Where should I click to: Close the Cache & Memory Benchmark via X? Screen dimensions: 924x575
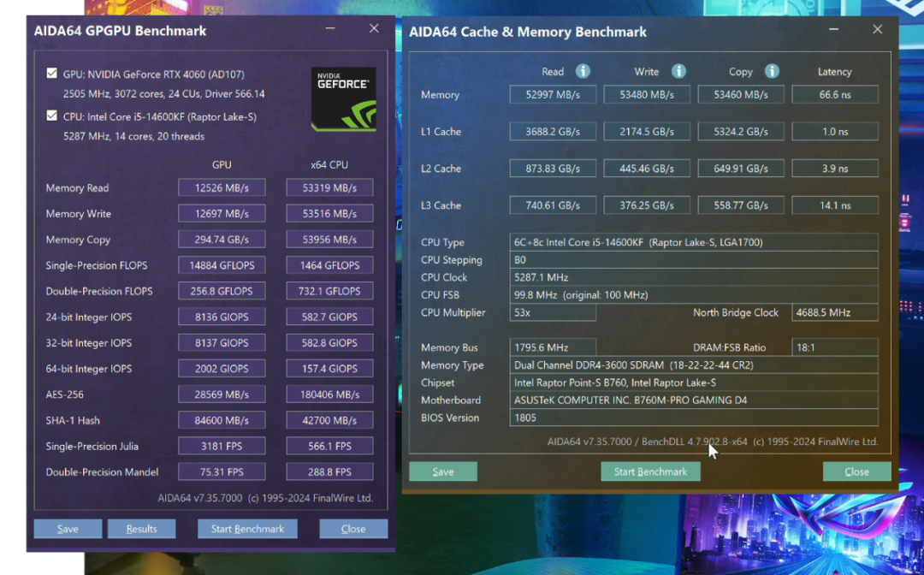pos(878,29)
